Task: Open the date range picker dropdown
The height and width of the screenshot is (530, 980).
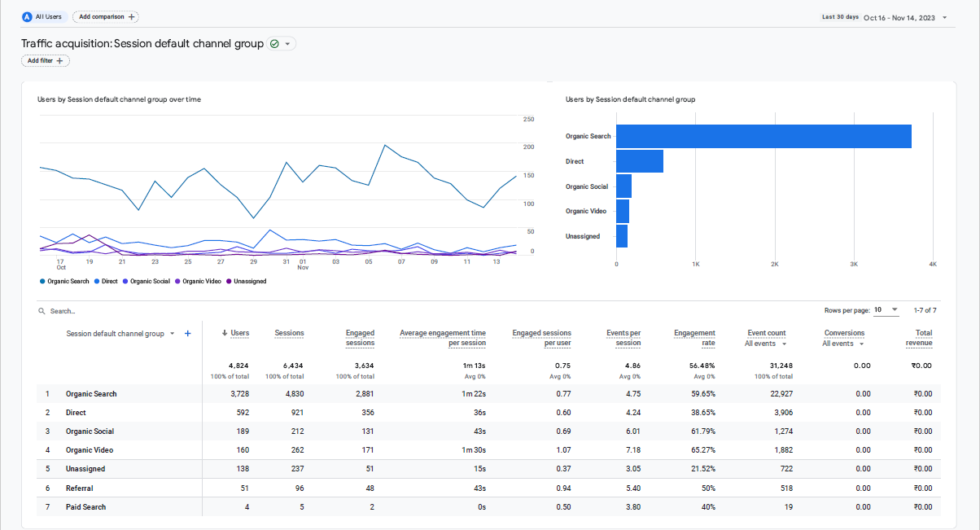Action: 944,17
